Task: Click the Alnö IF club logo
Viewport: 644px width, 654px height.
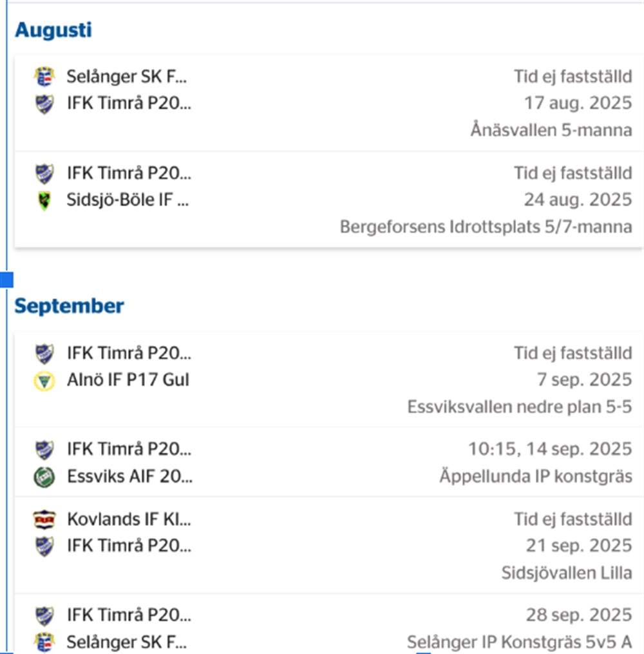Action: coord(44,381)
